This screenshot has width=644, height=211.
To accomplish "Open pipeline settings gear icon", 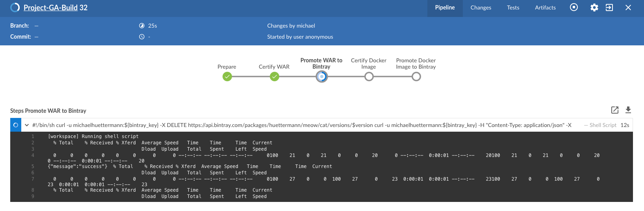I will point(594,7).
